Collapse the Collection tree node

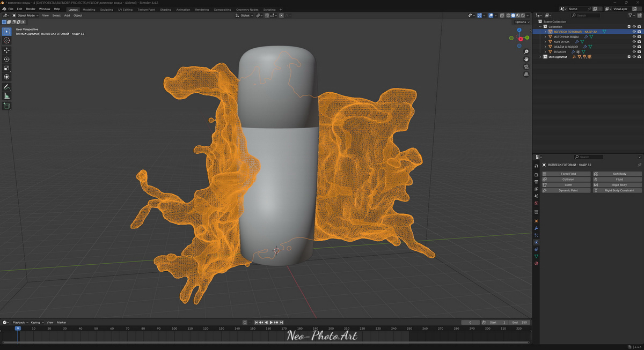541,26
